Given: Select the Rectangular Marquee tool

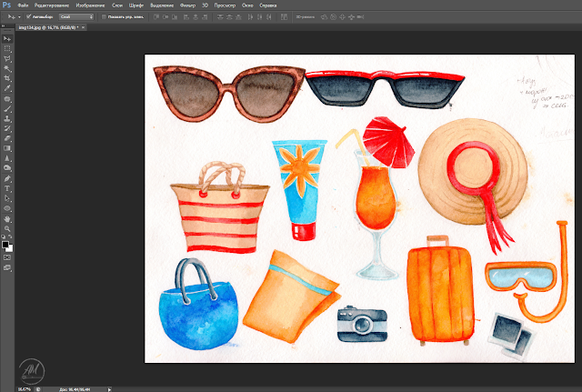Looking at the screenshot, I should tap(7, 48).
